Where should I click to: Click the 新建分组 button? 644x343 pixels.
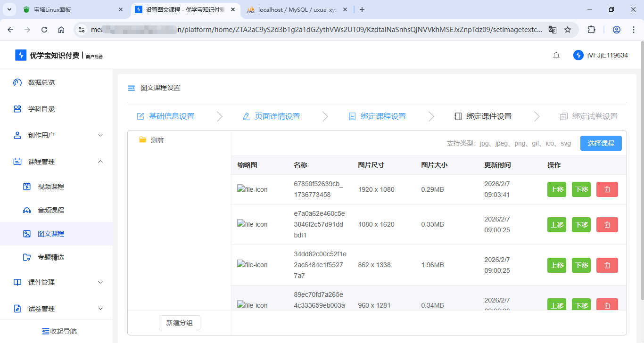point(179,323)
